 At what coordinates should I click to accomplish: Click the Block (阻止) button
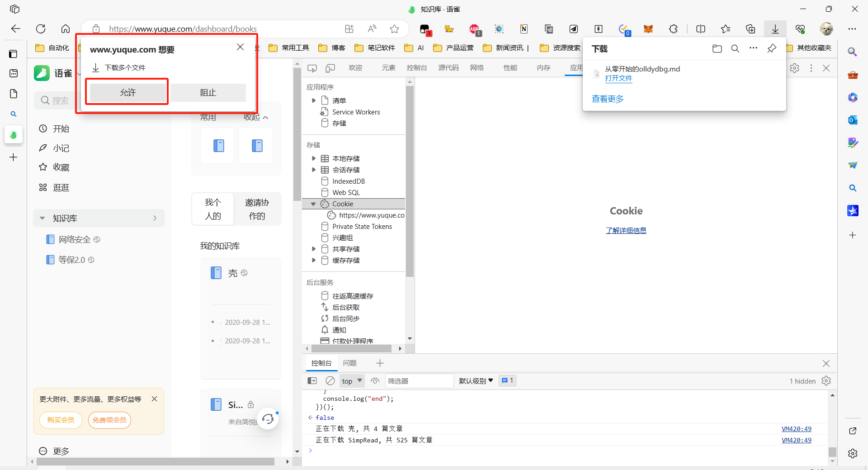(x=208, y=92)
